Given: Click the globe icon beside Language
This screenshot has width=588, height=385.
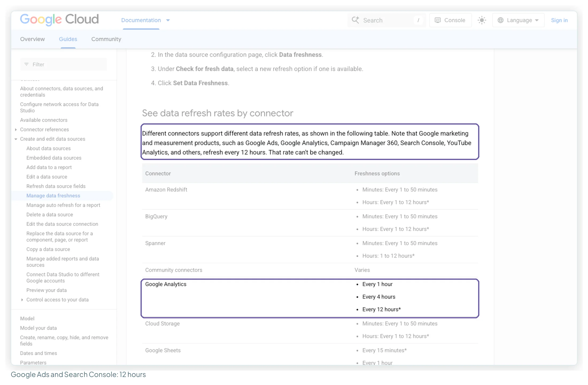Looking at the screenshot, I should 500,20.
